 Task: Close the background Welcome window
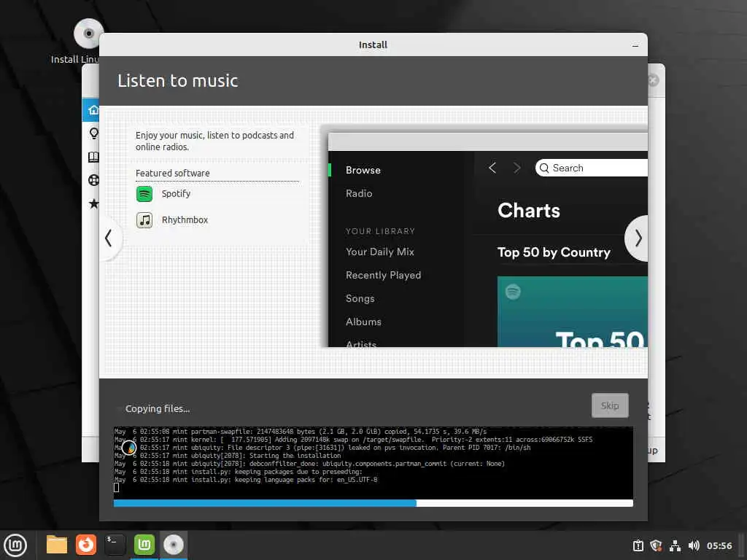point(653,80)
